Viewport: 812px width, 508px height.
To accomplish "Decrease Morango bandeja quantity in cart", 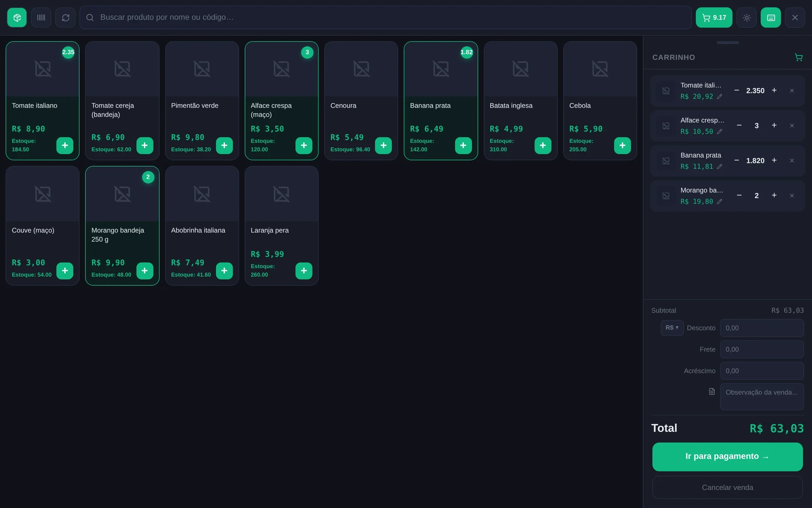I will pos(739,195).
